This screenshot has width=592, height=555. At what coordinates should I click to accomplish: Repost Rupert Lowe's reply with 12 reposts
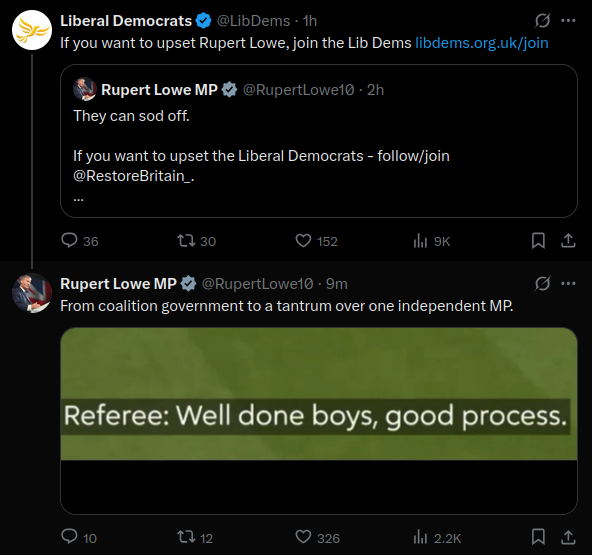195,537
